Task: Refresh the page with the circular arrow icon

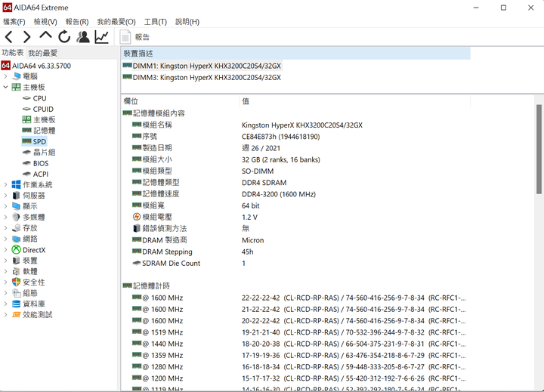Action: [x=64, y=37]
